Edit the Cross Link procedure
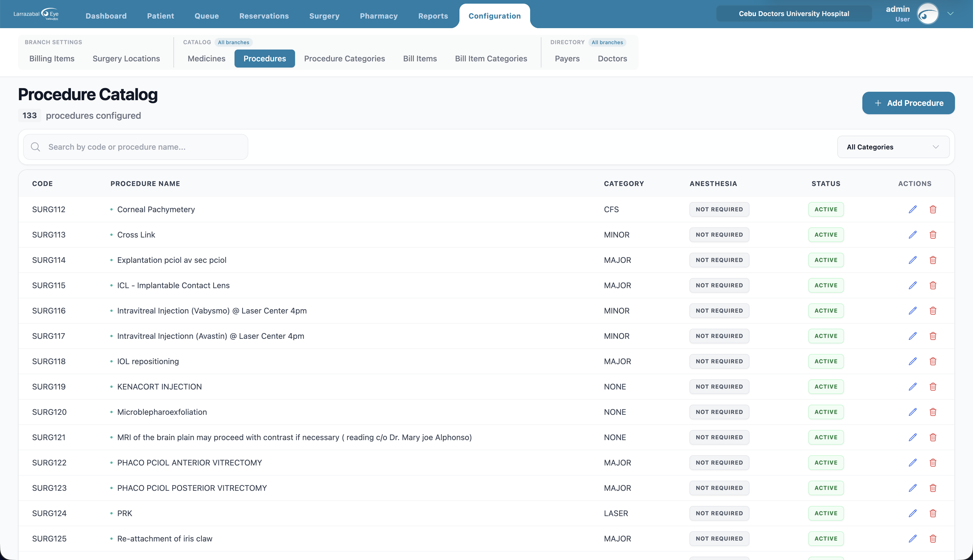This screenshot has width=973, height=560. (x=912, y=235)
